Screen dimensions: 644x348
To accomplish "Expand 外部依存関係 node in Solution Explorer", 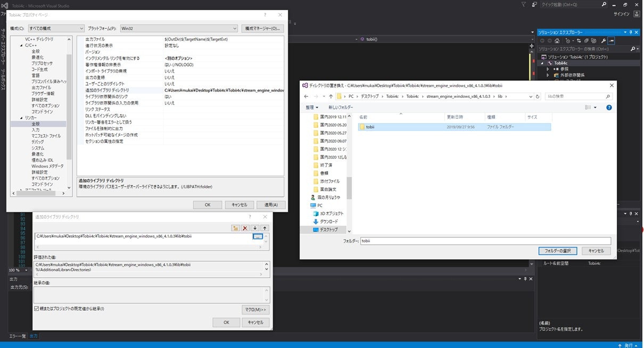I will point(548,75).
